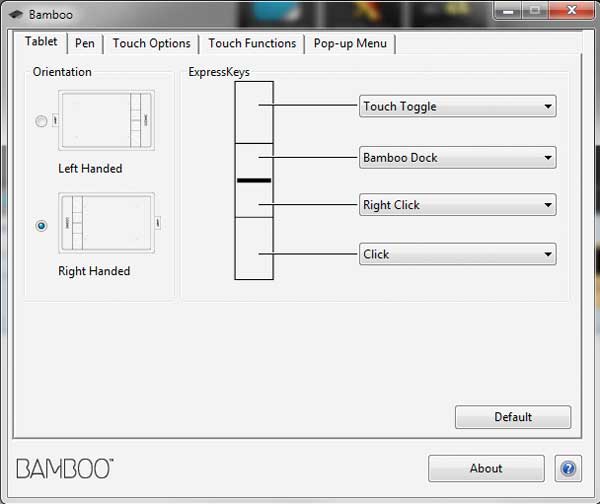Open the Bamboo Dock dropdown
Image resolution: width=600 pixels, height=504 pixels.
458,157
